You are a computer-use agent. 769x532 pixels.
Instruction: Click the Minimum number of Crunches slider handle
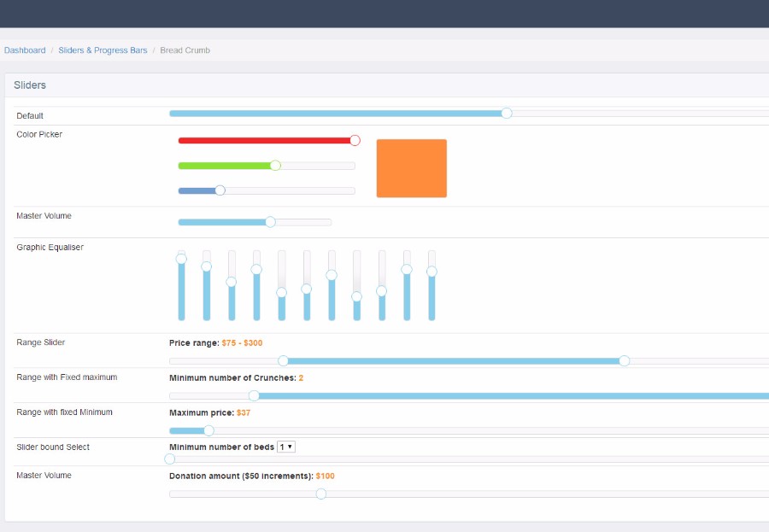click(x=254, y=395)
